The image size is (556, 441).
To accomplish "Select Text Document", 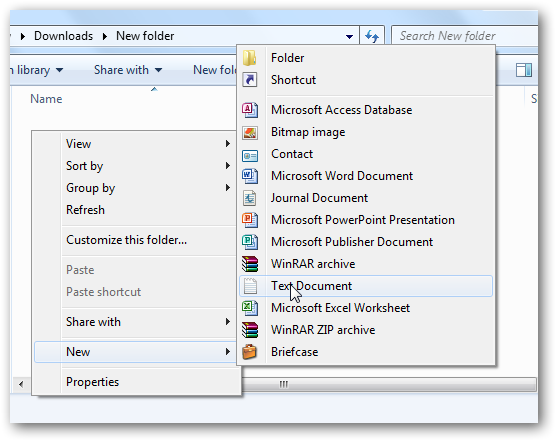I will click(x=366, y=286).
